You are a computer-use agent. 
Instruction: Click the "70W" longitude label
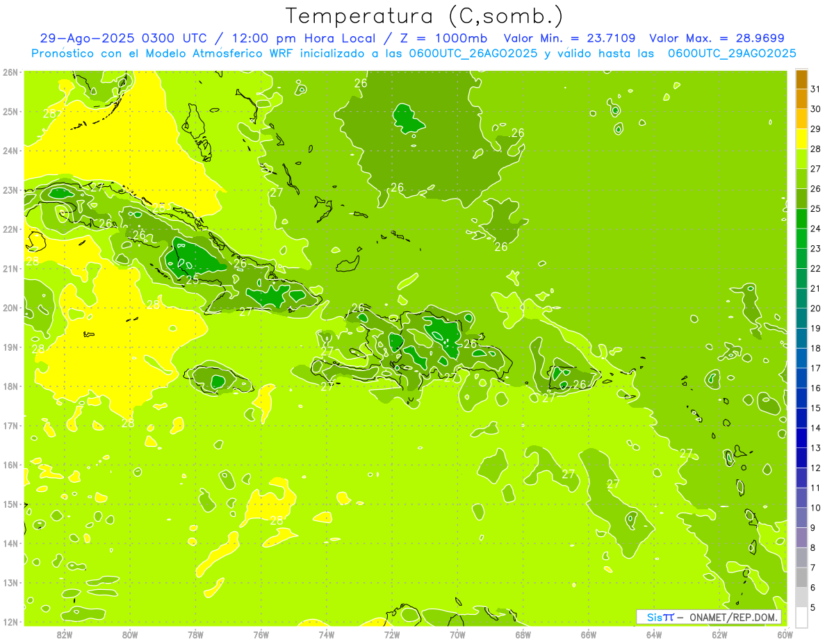(x=457, y=634)
